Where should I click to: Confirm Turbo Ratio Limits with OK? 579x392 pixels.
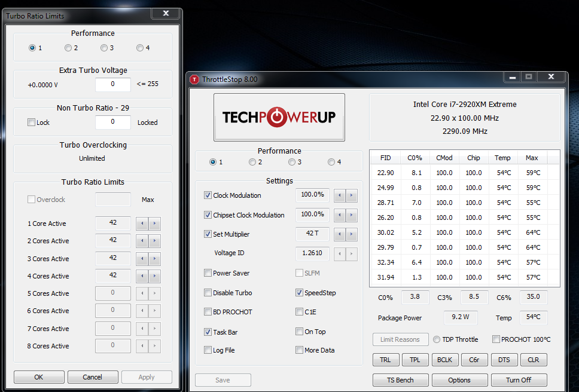click(x=39, y=377)
